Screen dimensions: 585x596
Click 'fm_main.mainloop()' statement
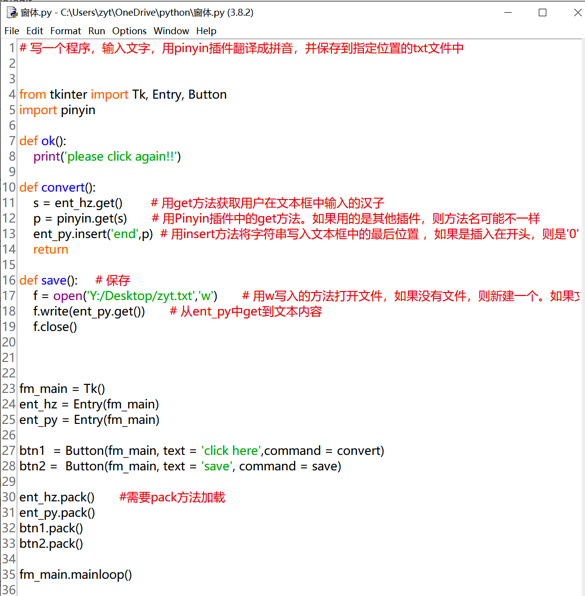coord(76,574)
